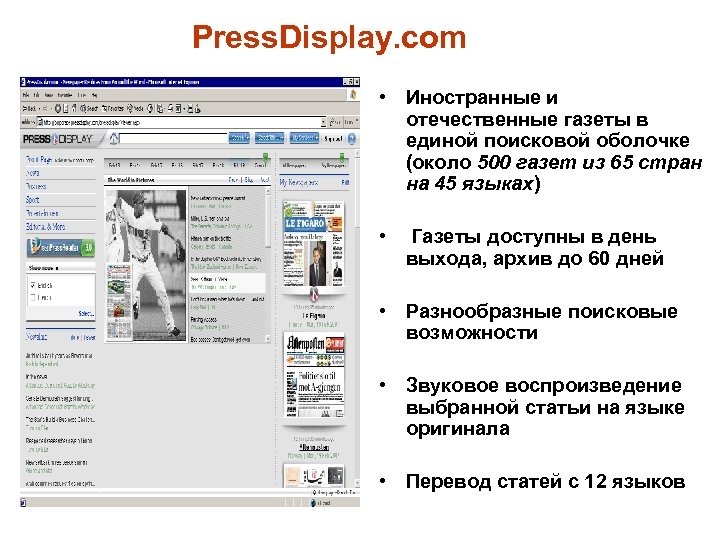Open the Editorial & More sidebar link
This screenshot has width=720, height=540.
click(45, 227)
